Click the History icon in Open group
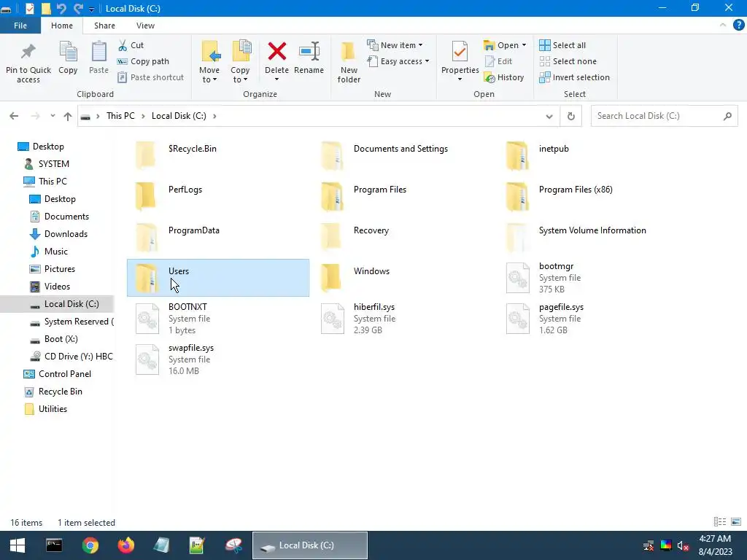747x560 pixels. point(504,77)
